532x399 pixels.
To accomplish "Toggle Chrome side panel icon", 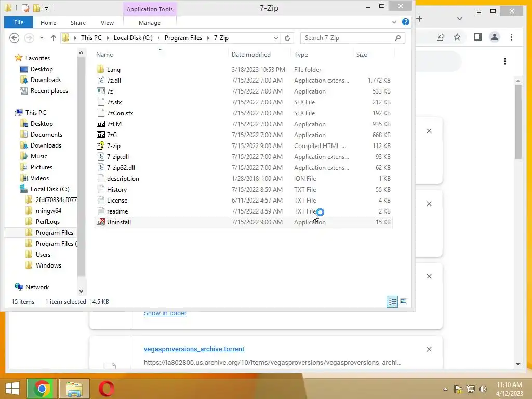I will tap(478, 37).
